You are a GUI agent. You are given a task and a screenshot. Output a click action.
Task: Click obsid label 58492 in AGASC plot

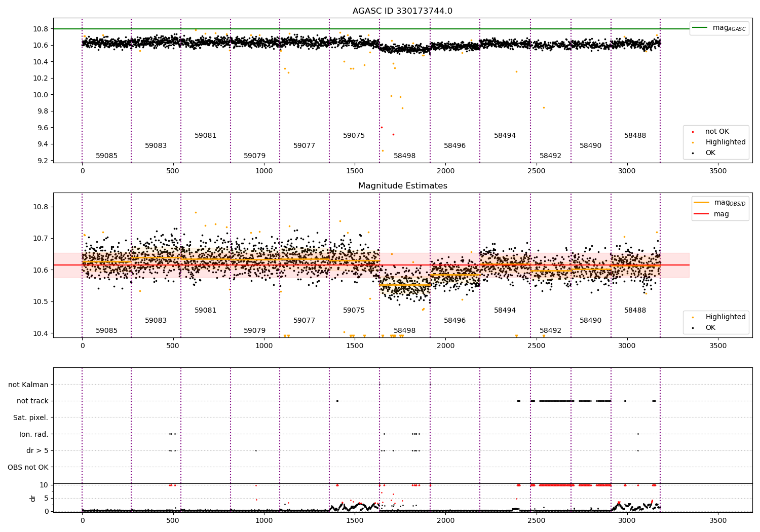tap(550, 156)
